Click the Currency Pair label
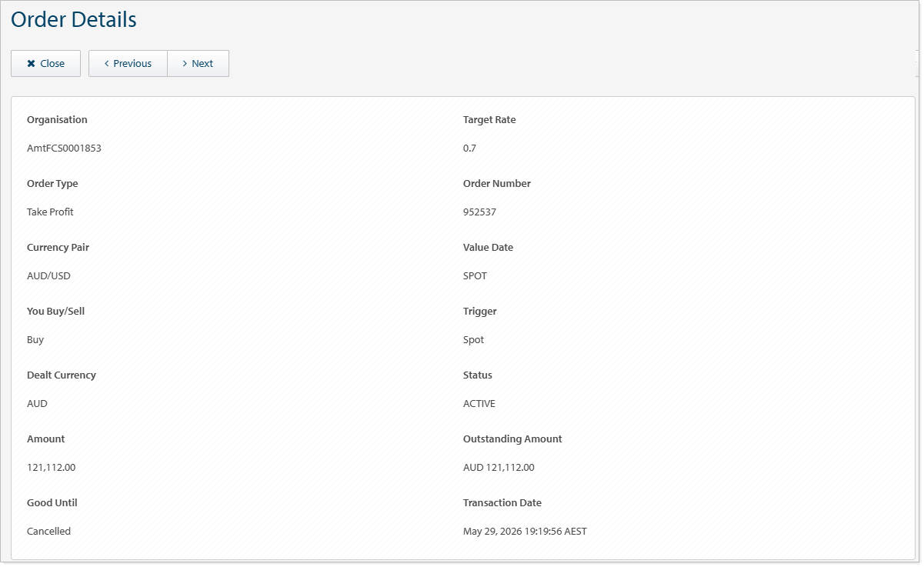Viewport: 924px width, 567px height. click(58, 248)
